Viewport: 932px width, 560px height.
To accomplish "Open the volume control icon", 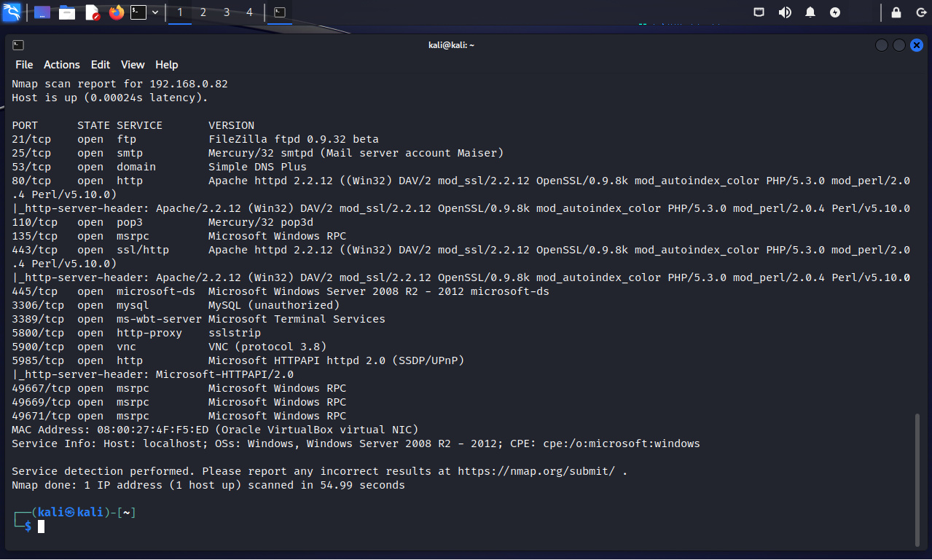I will [785, 12].
